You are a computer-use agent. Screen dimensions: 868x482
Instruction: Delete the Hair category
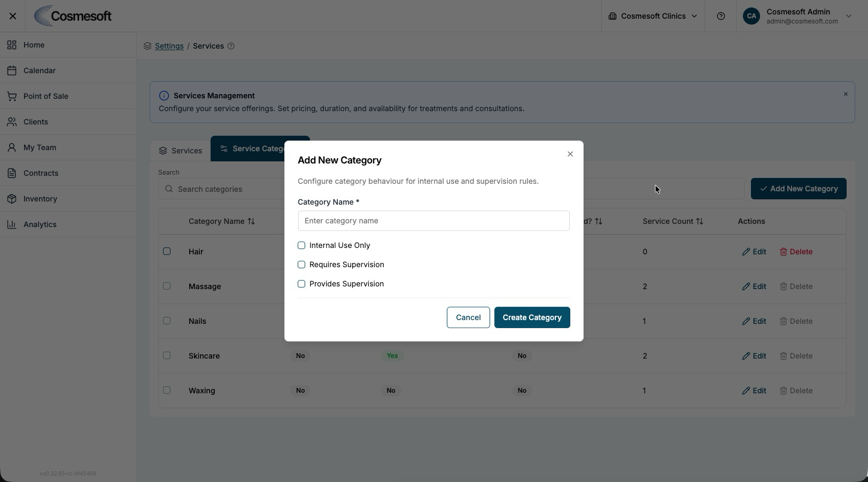point(796,252)
